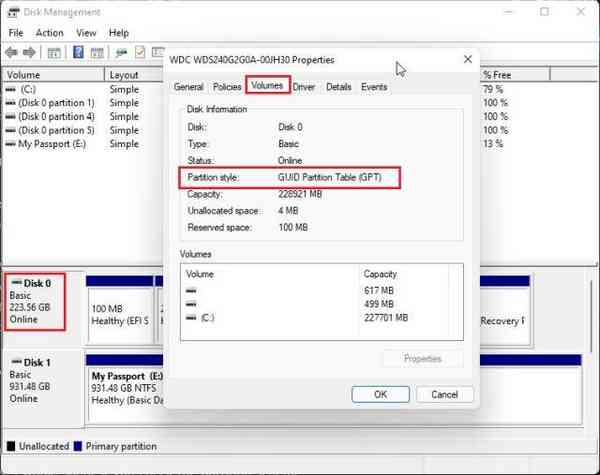Open the Driver tab
Viewport: 600px width, 475px height.
click(x=304, y=87)
